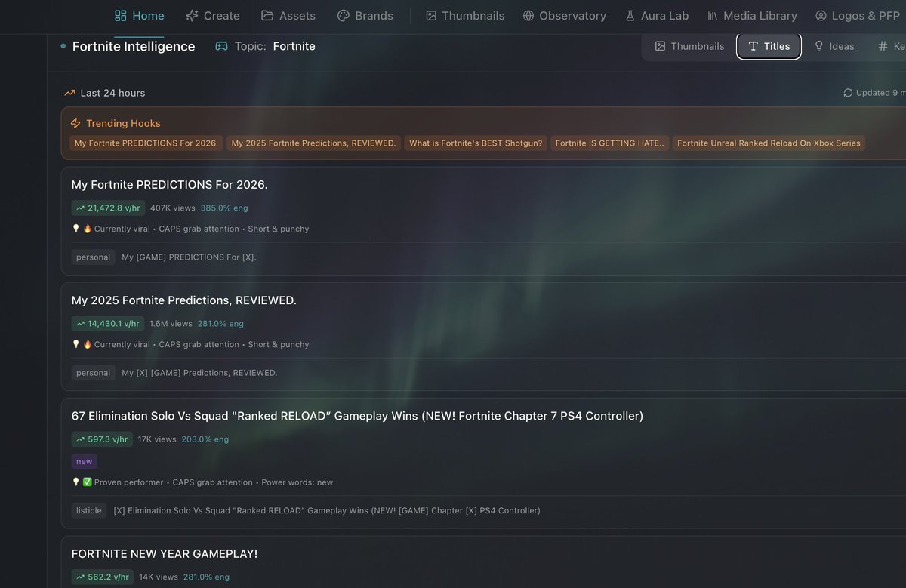Select hook chip 'Fortnite Unreal Ranked Reload On Xbox Series'
Screen dimensions: 906x588
point(769,143)
